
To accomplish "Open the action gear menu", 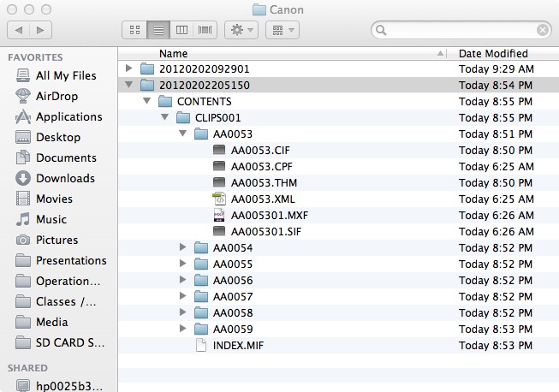I will pos(241,30).
